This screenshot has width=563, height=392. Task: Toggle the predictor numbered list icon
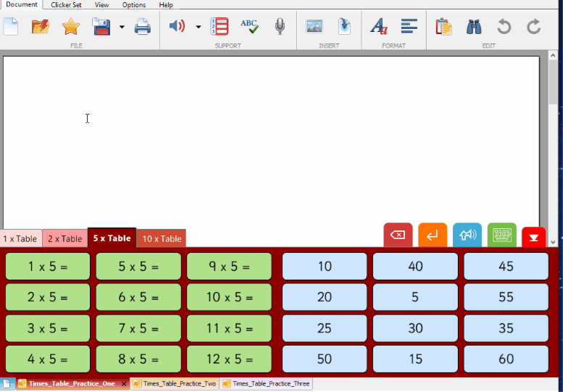tap(219, 27)
